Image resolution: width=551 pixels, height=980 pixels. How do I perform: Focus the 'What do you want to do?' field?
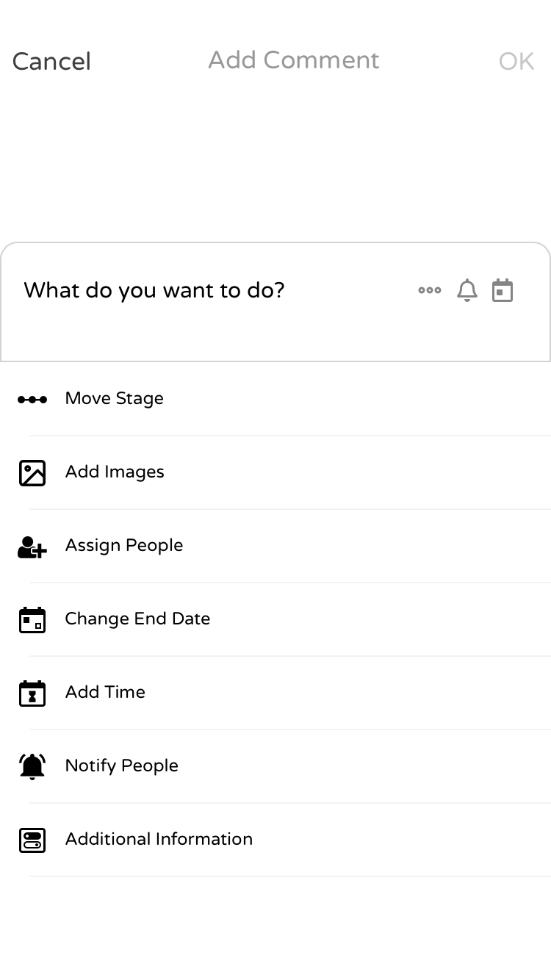pyautogui.click(x=213, y=301)
